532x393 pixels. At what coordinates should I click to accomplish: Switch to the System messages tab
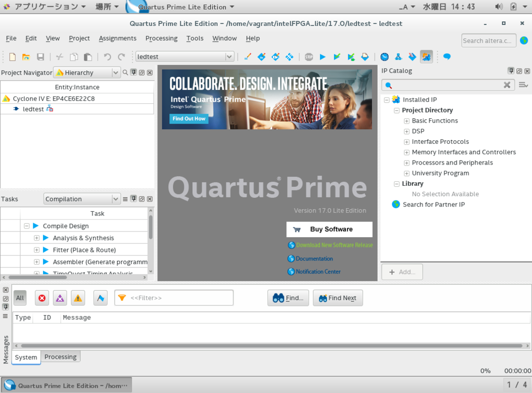point(26,357)
